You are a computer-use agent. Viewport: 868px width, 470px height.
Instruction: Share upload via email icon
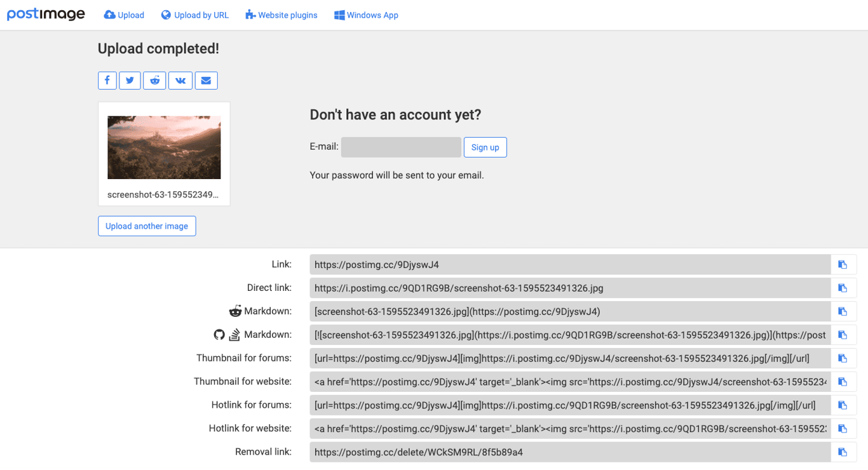click(x=206, y=81)
